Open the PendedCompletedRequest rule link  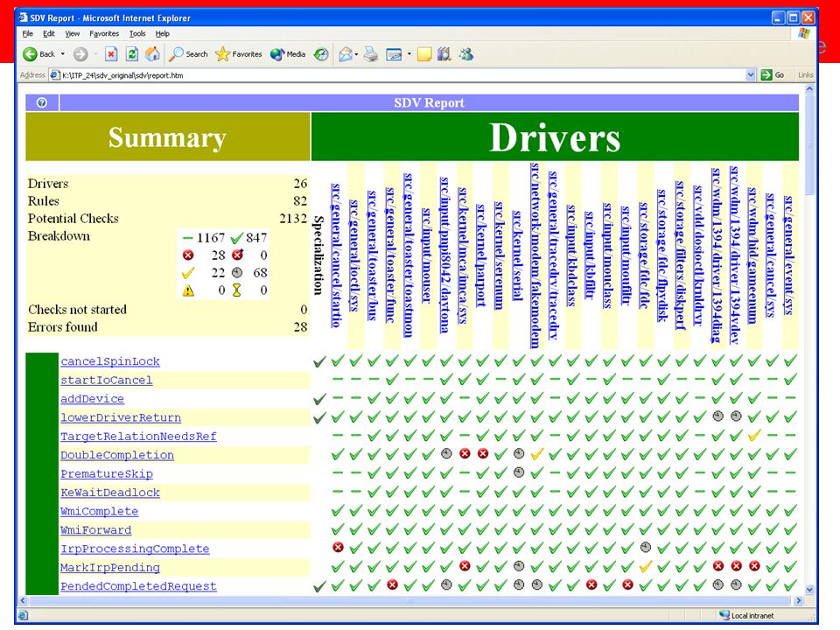click(139, 586)
